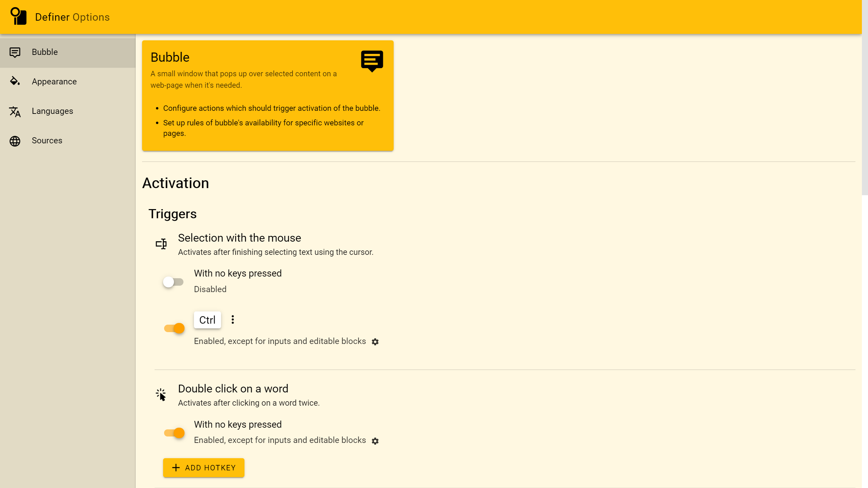The height and width of the screenshot is (488, 868).
Task: Open settings gear for double click trigger
Action: click(x=375, y=441)
